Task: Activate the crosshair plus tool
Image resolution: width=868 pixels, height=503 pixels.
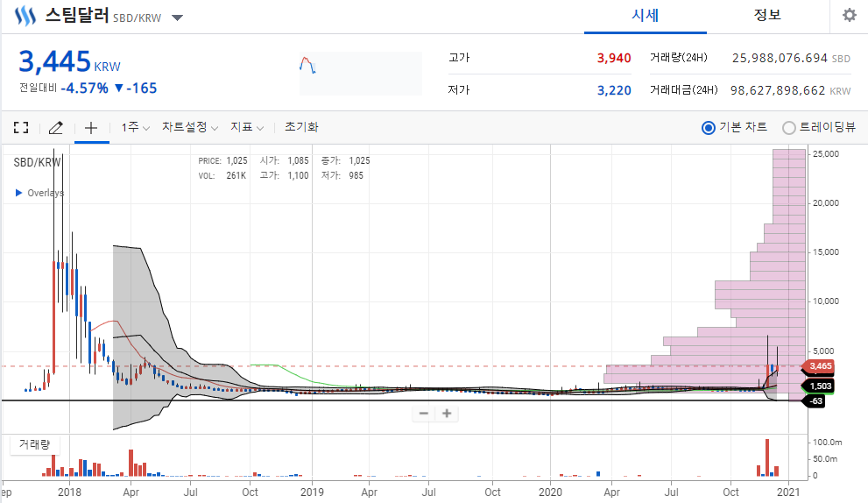Action: point(91,128)
